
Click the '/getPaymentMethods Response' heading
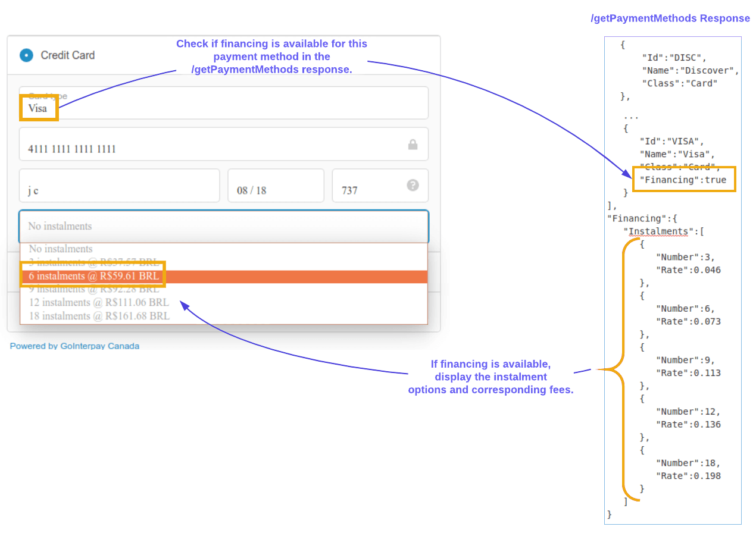pos(670,18)
